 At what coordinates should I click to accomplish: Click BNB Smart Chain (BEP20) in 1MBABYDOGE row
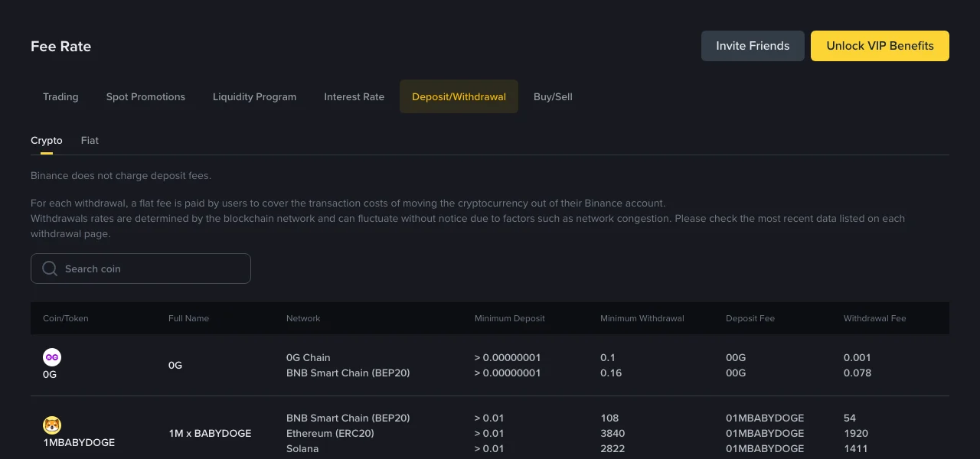pos(348,418)
